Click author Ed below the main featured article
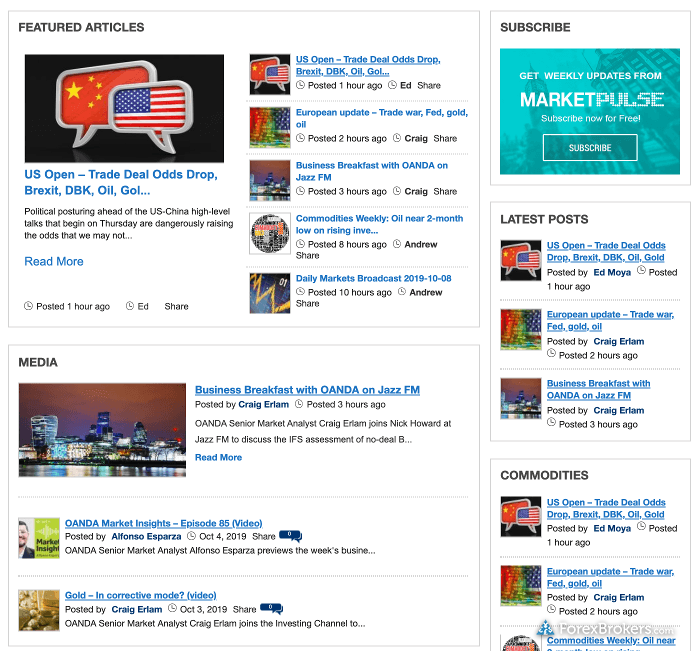699x651 pixels. [143, 306]
